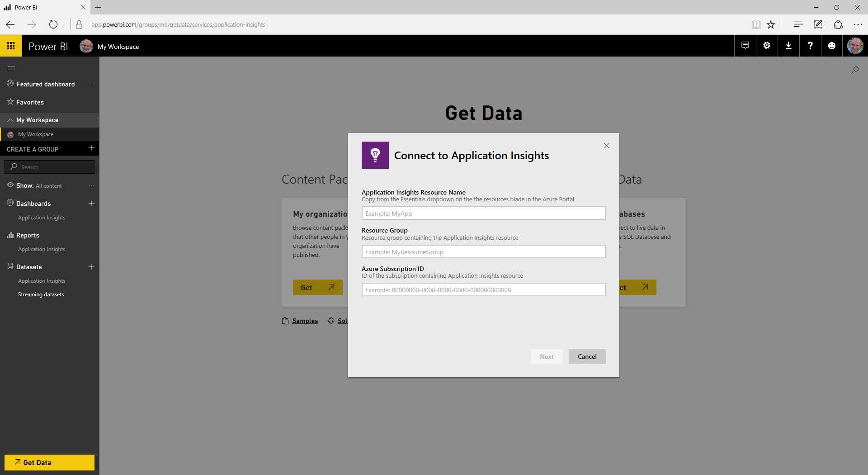Send feedback via the smiley icon
The image size is (868, 475).
click(x=832, y=46)
